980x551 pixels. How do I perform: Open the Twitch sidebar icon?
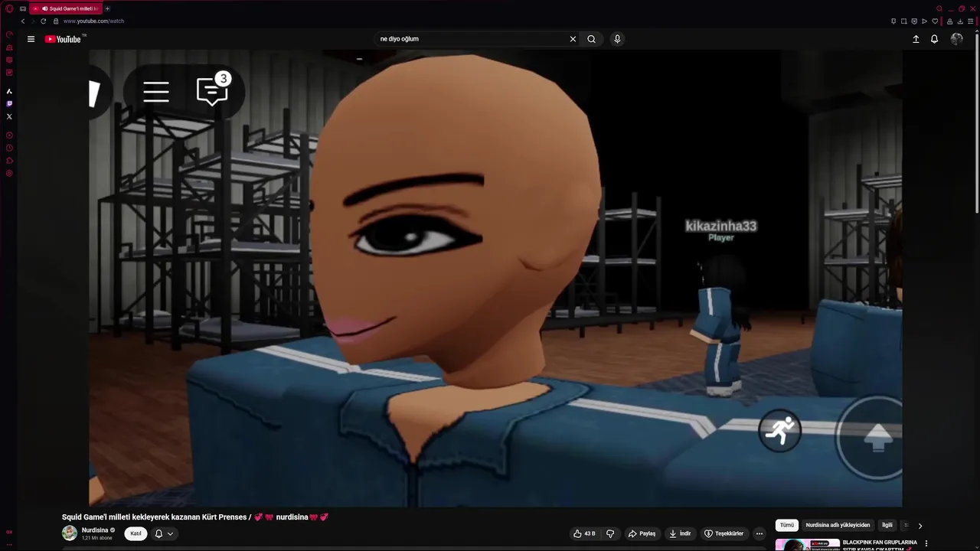9,103
